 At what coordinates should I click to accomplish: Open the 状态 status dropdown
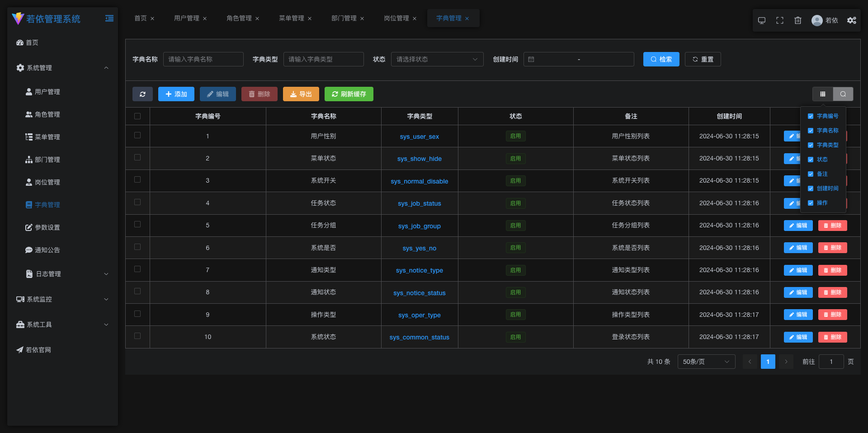437,59
